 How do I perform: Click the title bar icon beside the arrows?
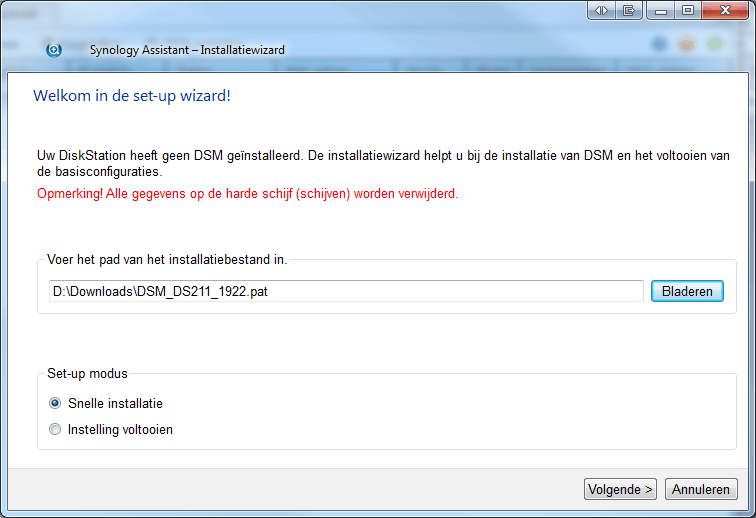[629, 10]
